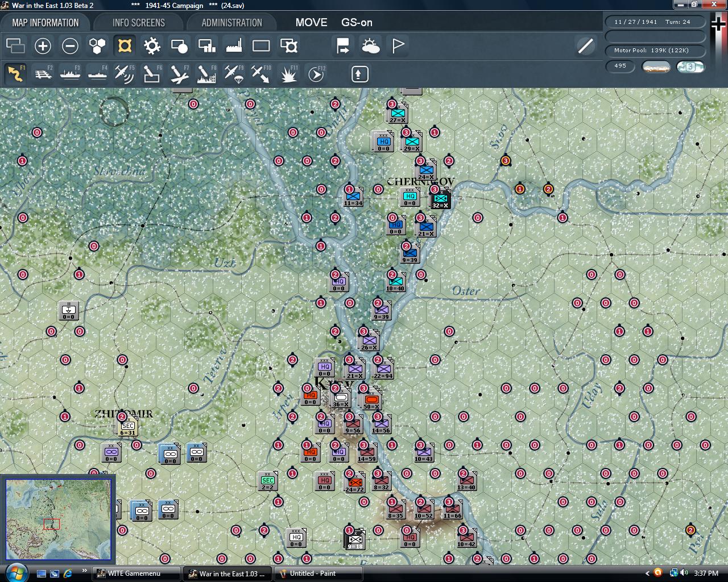Select the SEC 6=31 unit at Zhitomir
This screenshot has height=582, width=728.
(x=128, y=427)
